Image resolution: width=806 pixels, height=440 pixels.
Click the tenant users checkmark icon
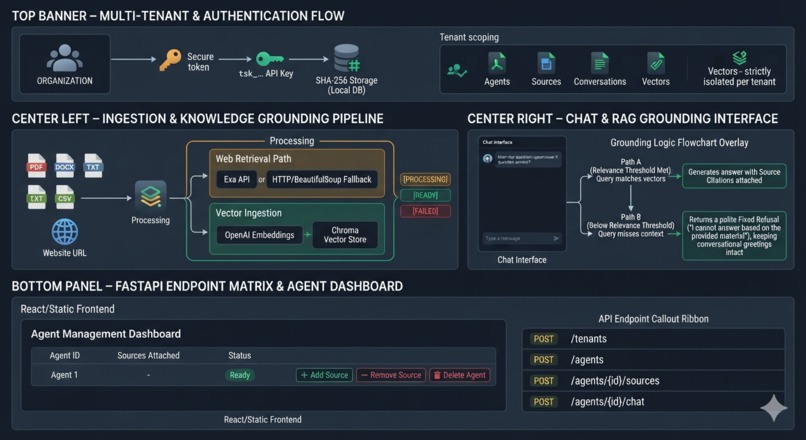click(x=456, y=70)
